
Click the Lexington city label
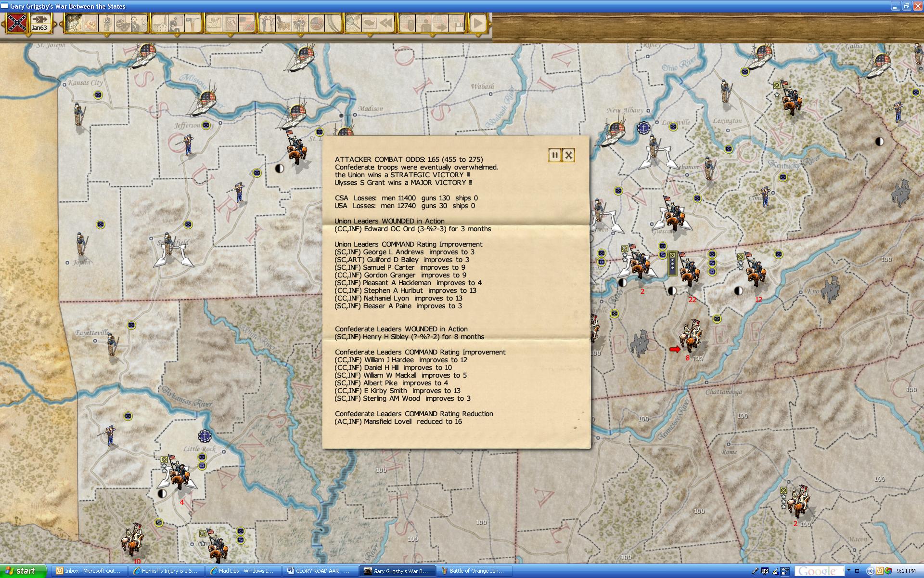pyautogui.click(x=727, y=121)
